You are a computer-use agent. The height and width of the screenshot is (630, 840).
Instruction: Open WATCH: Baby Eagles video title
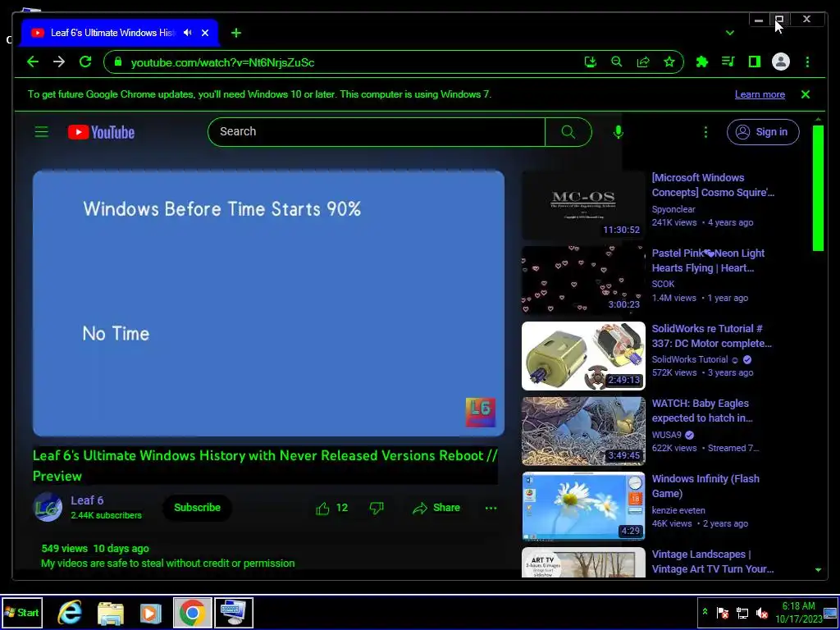tap(702, 410)
